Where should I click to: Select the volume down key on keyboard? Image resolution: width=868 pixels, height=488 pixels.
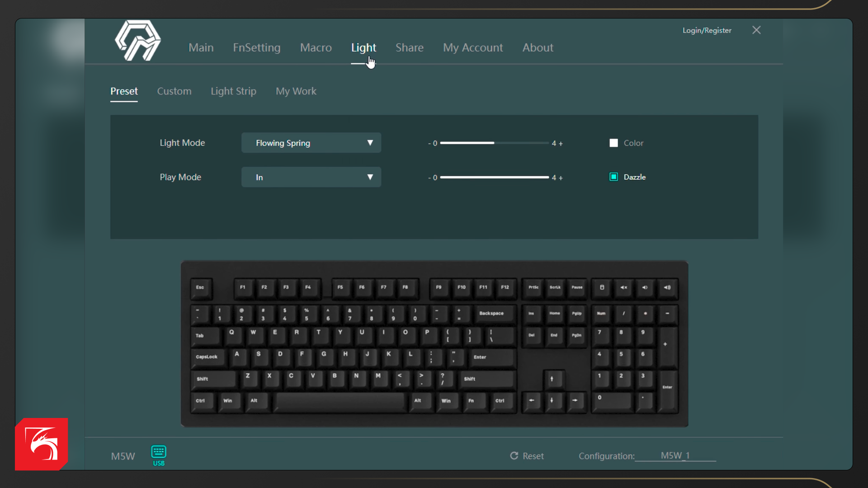(646, 288)
